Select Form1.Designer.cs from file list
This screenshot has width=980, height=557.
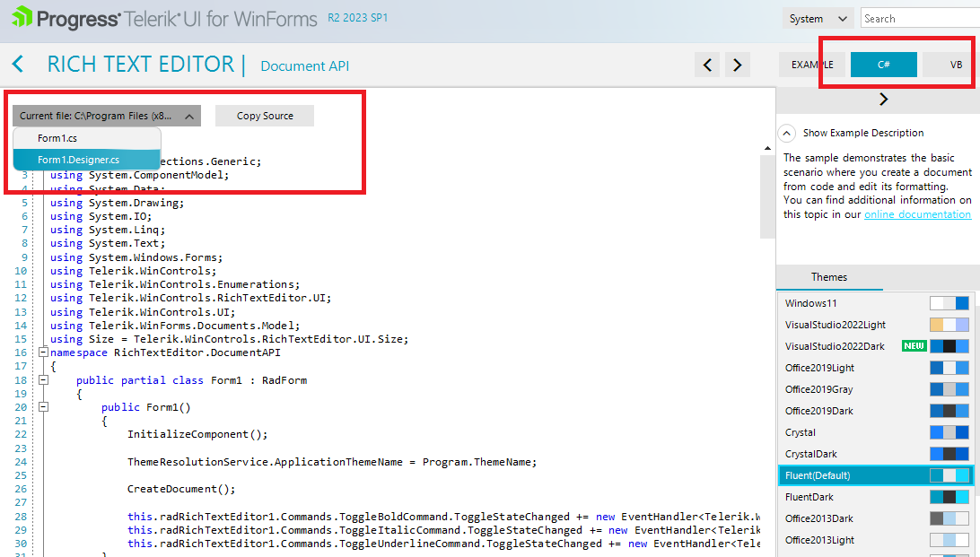pos(87,160)
